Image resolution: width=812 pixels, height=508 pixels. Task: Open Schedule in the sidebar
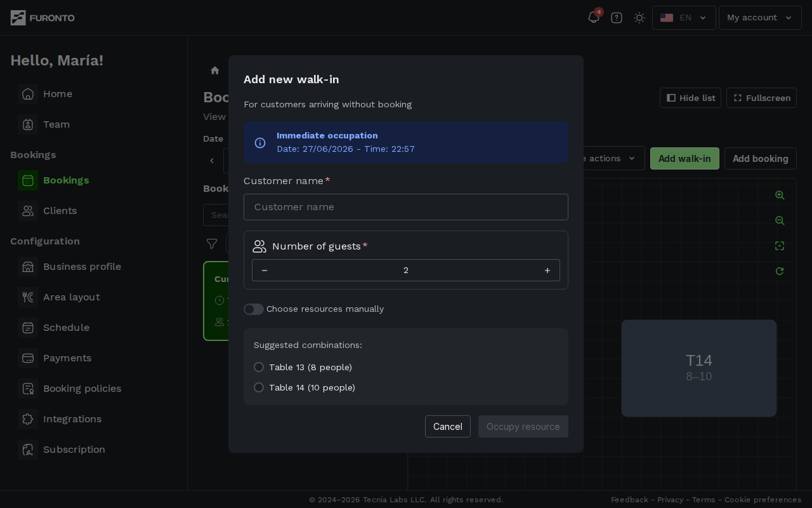coord(66,328)
